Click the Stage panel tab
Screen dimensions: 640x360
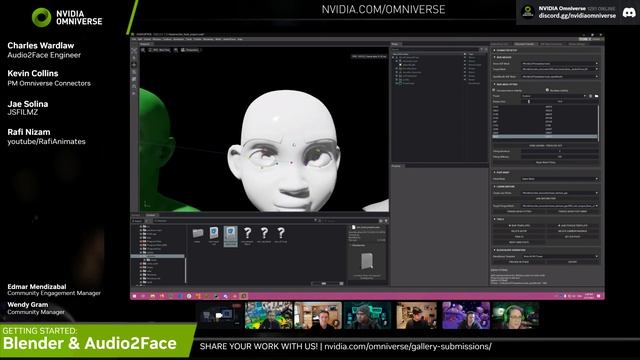tap(395, 44)
